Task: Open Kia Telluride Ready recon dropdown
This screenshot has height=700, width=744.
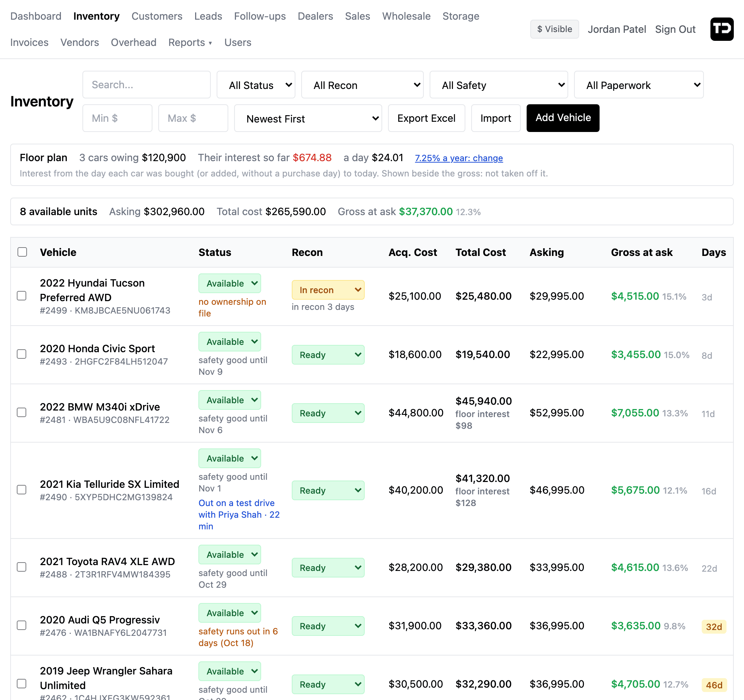Action: pyautogui.click(x=328, y=490)
